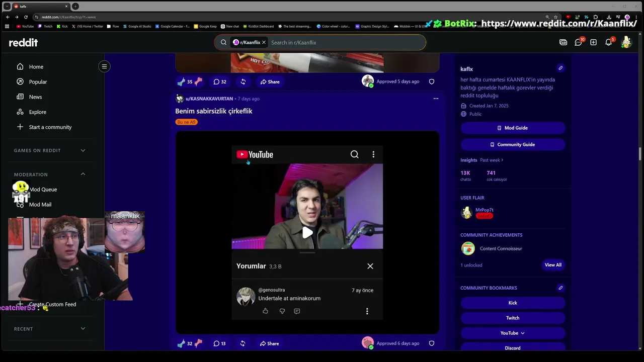Click the create post plus icon

tap(594, 43)
